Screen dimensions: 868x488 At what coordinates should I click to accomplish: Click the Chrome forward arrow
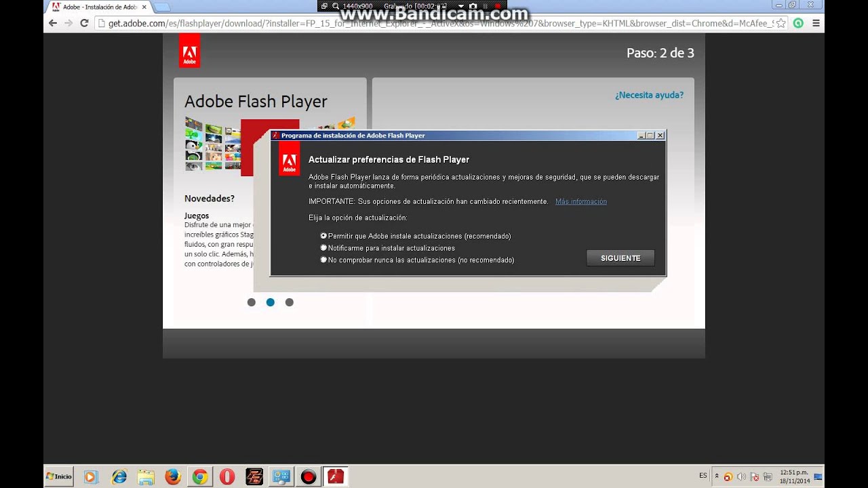(x=68, y=23)
